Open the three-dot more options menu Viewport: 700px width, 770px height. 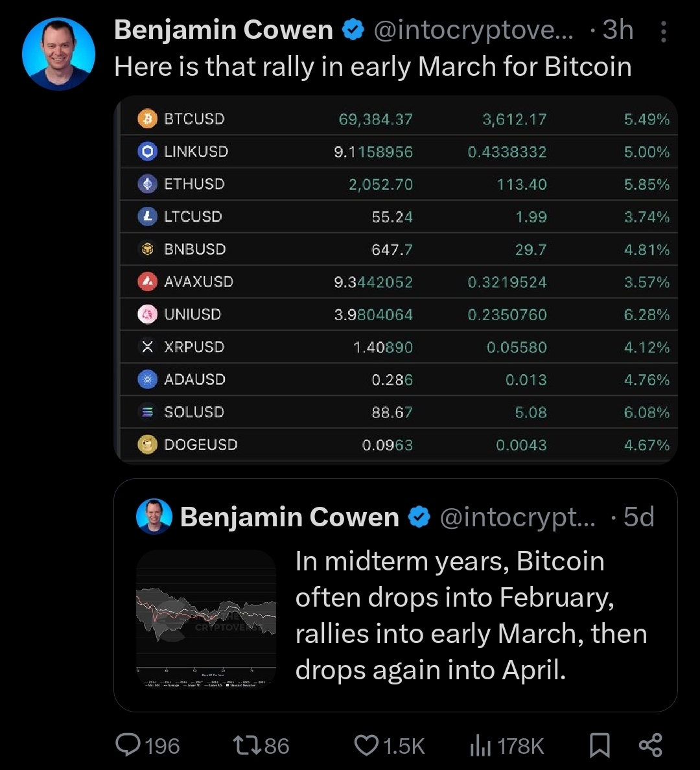(663, 31)
